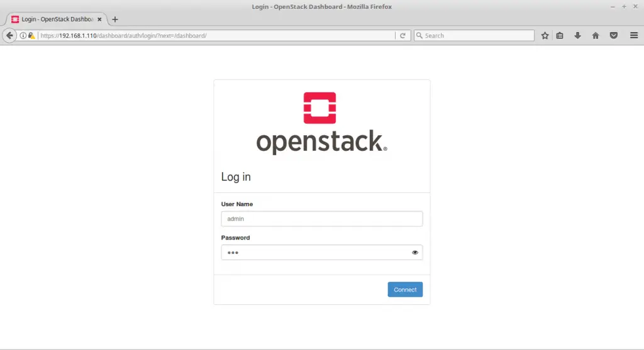The width and height of the screenshot is (644, 350).
Task: Close the Firefox window
Action: pyautogui.click(x=635, y=6)
